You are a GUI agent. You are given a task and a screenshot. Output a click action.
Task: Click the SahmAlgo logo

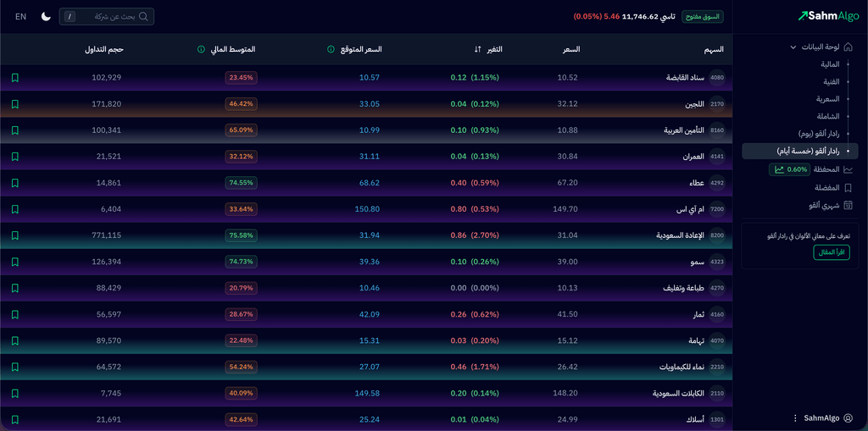828,16
